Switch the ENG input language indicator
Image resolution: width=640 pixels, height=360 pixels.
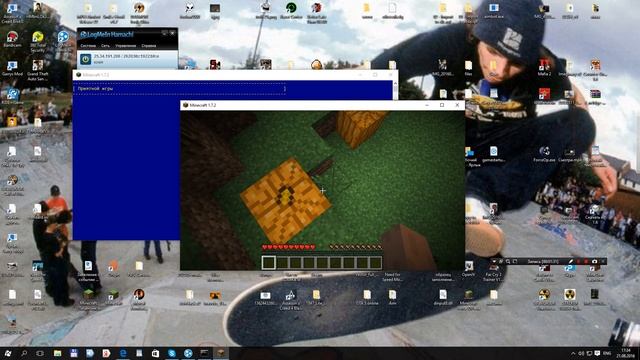pyautogui.click(x=607, y=353)
